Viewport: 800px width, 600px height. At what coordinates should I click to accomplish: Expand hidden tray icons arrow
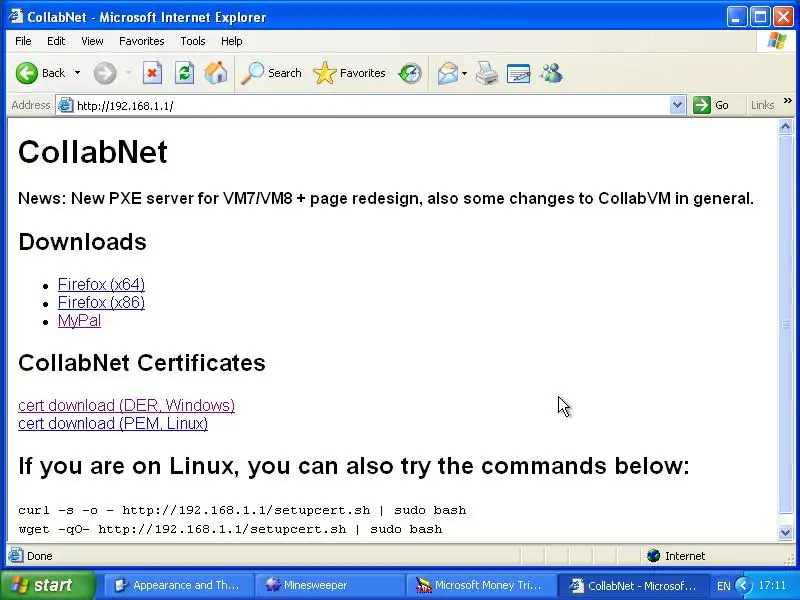pyautogui.click(x=743, y=585)
